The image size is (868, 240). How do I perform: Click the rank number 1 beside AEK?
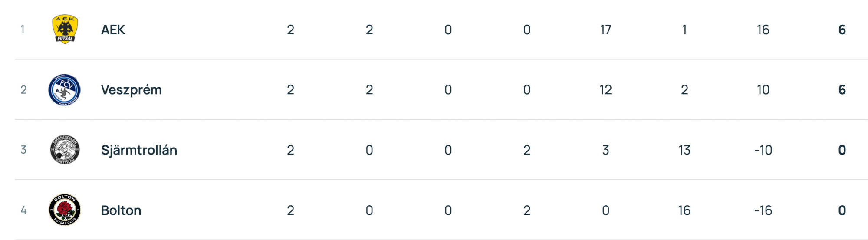(x=23, y=30)
